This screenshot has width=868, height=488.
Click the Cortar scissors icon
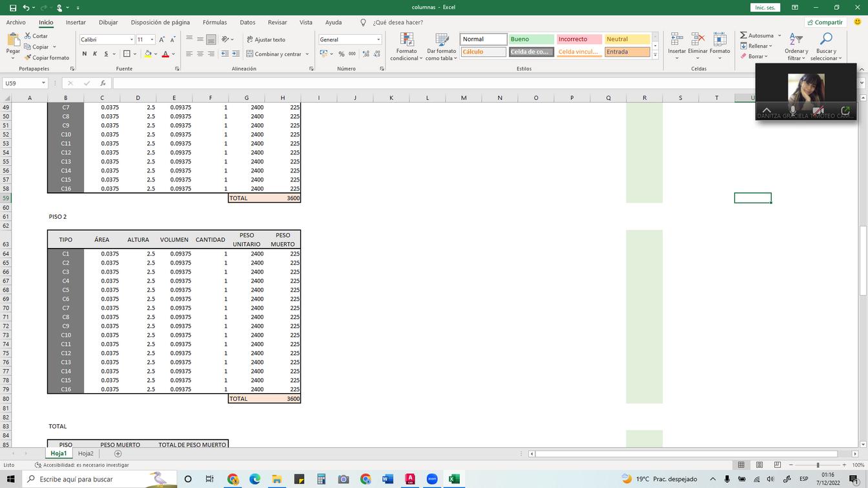point(28,36)
